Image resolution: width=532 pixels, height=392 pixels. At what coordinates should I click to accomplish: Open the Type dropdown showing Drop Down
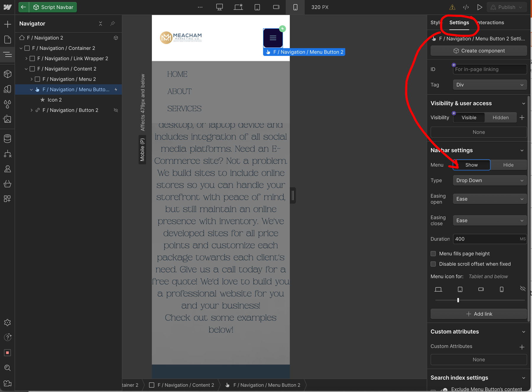point(489,180)
